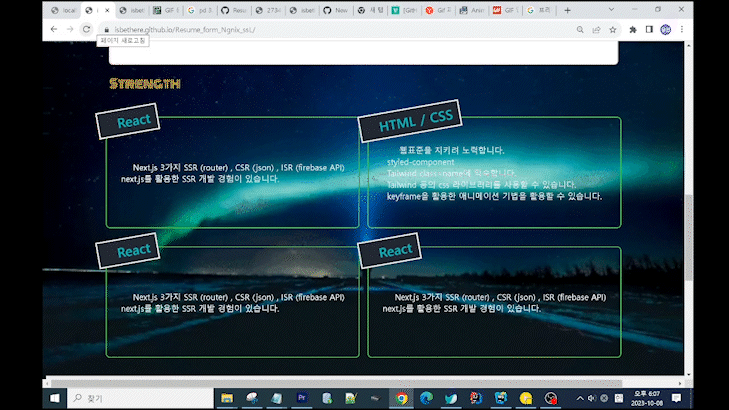Click the STRENGTH section heading
The height and width of the screenshot is (410, 729).
point(145,84)
